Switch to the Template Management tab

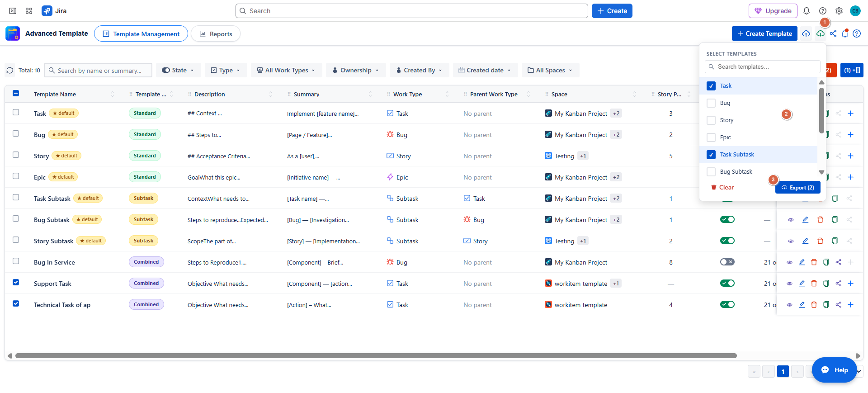click(141, 34)
